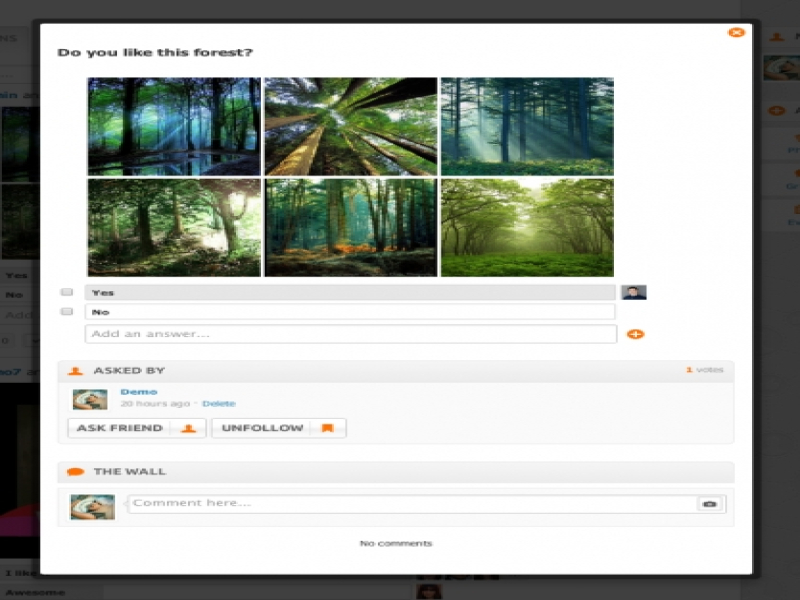Image resolution: width=800 pixels, height=600 pixels.
Task: Click the user avatar beside the comment field
Action: click(x=92, y=506)
